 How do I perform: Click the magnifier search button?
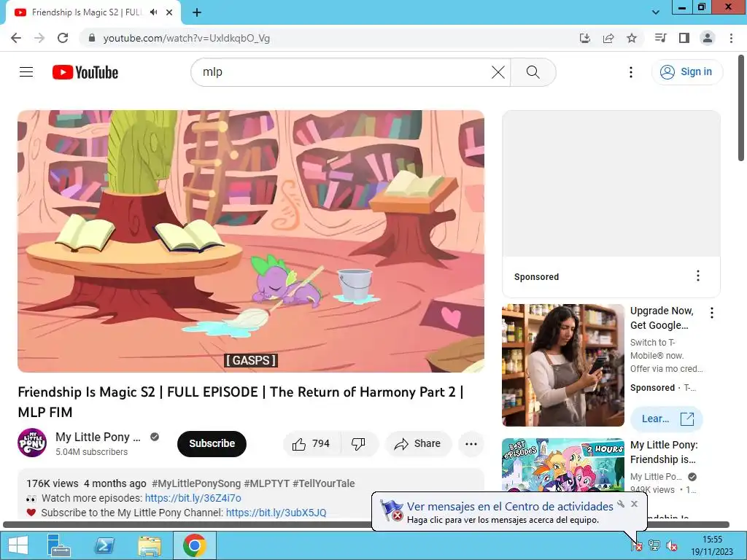coord(533,72)
